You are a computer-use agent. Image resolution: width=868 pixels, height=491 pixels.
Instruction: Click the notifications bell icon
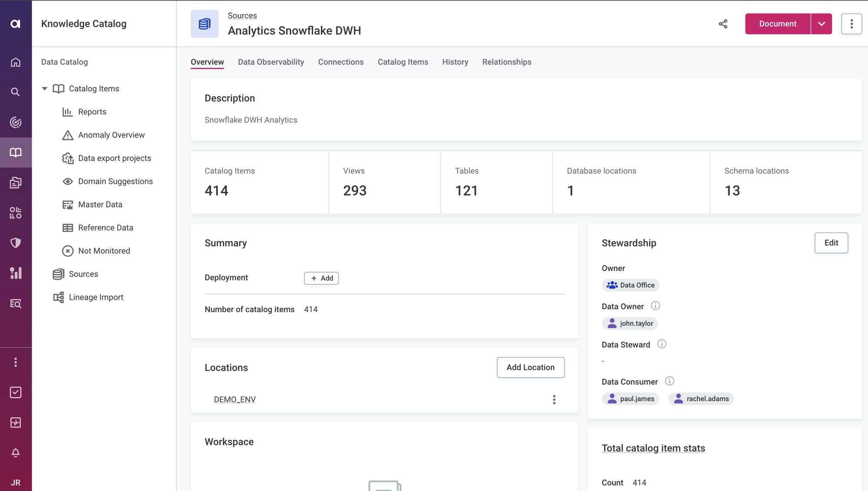point(16,453)
